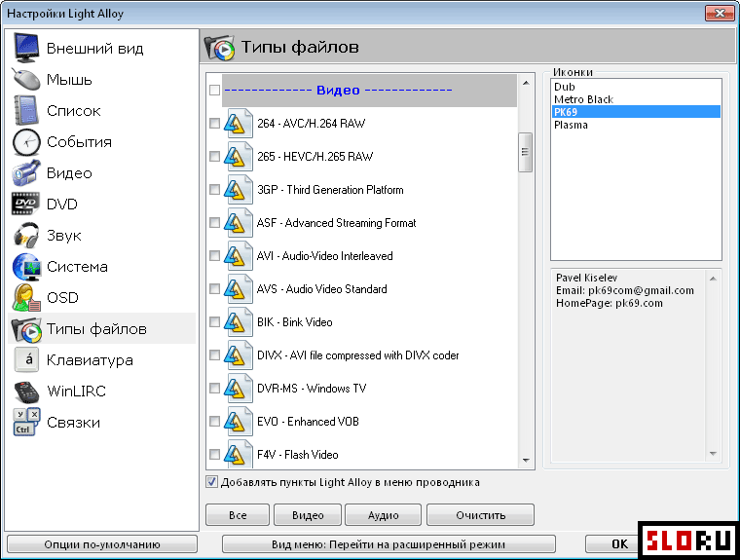Enable the EVO - Enhanced VOB checkbox

point(214,421)
